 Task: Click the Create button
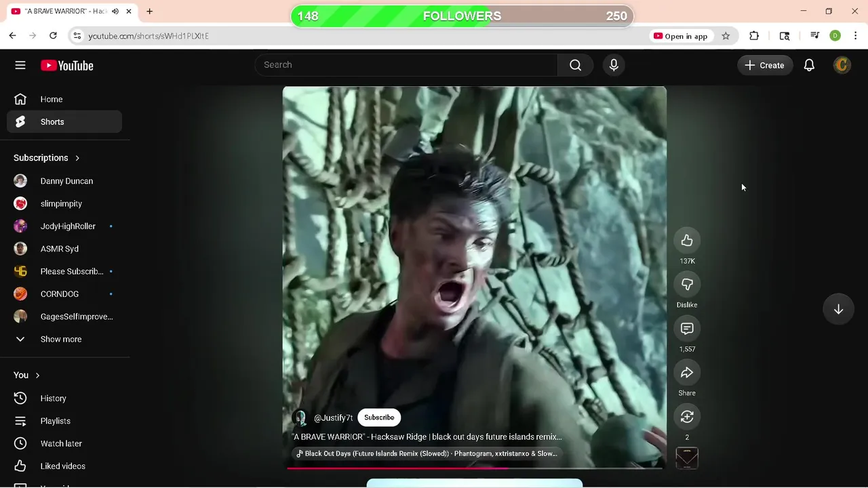(x=765, y=65)
